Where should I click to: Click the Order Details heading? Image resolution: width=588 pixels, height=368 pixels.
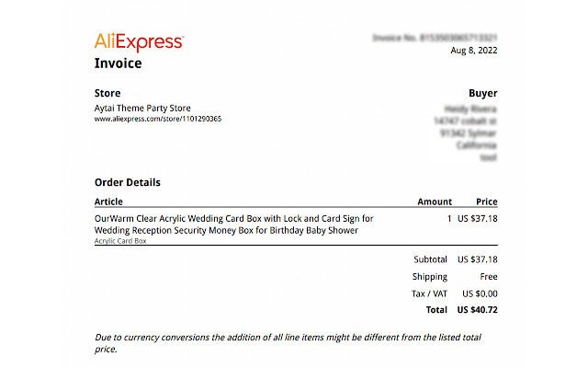128,182
